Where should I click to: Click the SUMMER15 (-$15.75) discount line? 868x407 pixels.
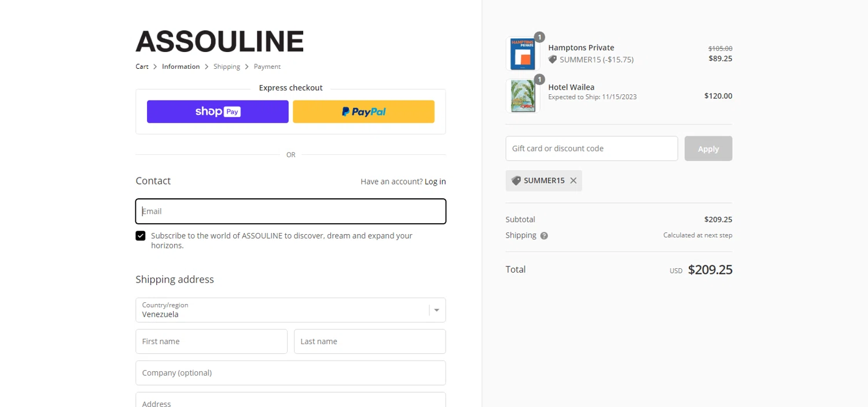591,60
